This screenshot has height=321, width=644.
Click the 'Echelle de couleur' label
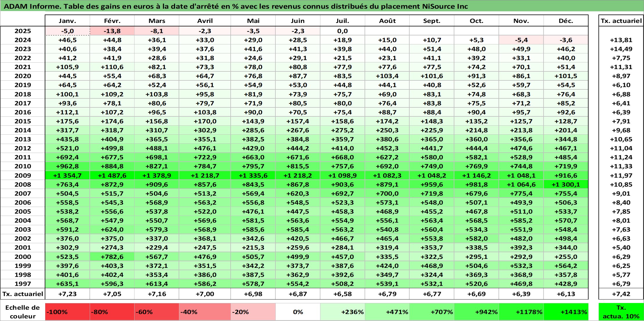click(23, 312)
